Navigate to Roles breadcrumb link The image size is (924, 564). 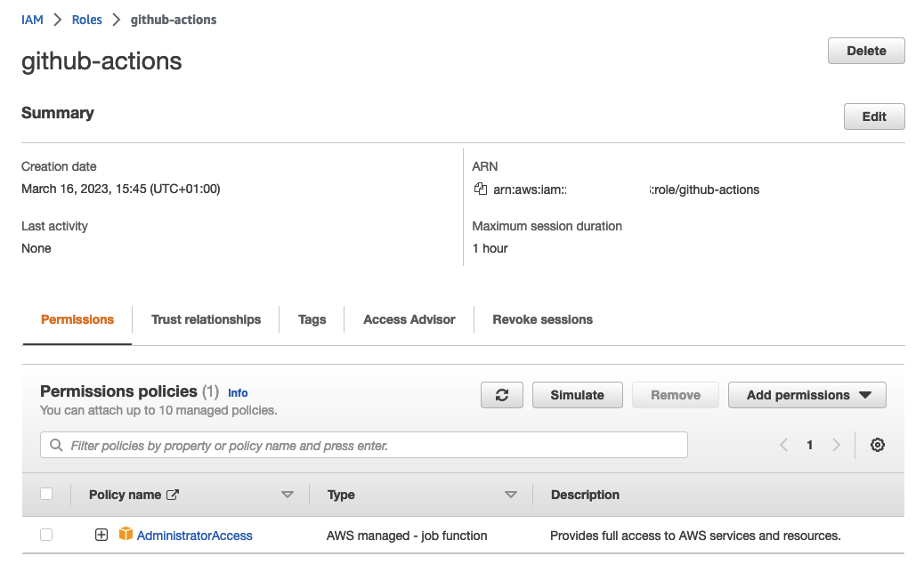tap(86, 20)
